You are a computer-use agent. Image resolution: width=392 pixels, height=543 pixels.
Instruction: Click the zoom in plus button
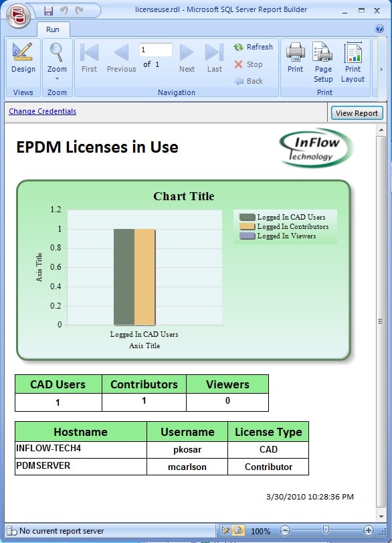369,530
